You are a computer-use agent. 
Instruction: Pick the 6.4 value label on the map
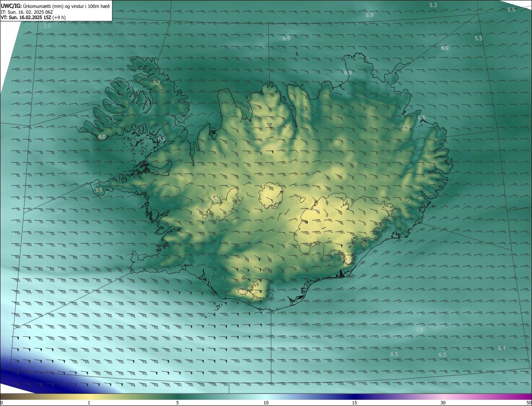(502, 348)
